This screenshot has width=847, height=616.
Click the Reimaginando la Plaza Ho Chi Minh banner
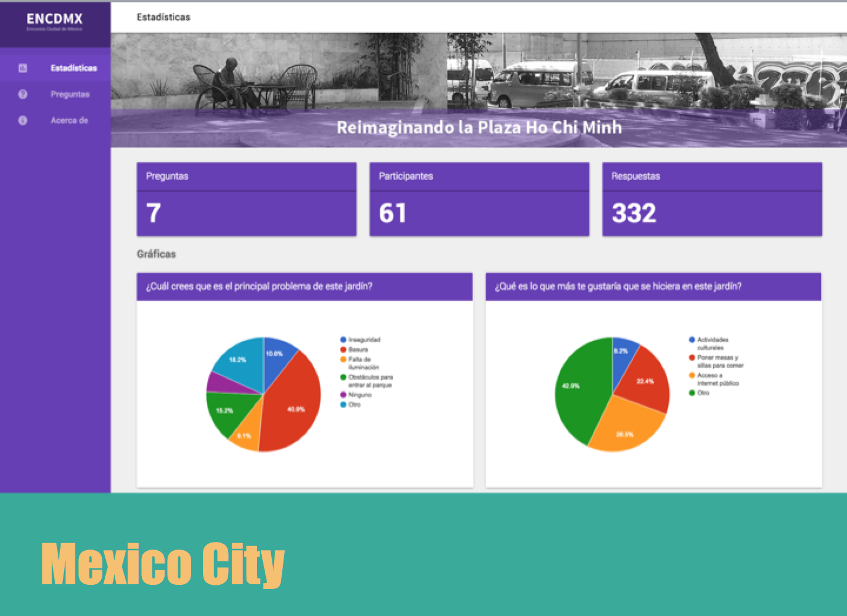click(479, 128)
